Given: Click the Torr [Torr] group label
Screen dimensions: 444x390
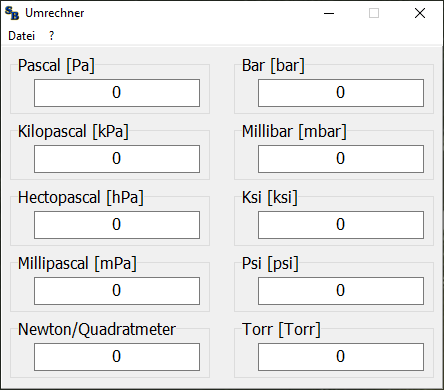Looking at the screenshot, I should click(281, 329).
